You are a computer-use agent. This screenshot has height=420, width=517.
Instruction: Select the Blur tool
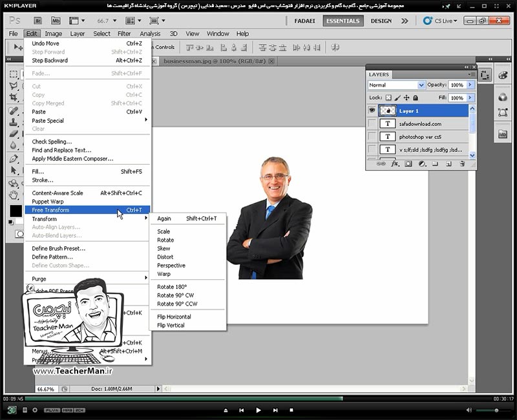tap(13, 145)
